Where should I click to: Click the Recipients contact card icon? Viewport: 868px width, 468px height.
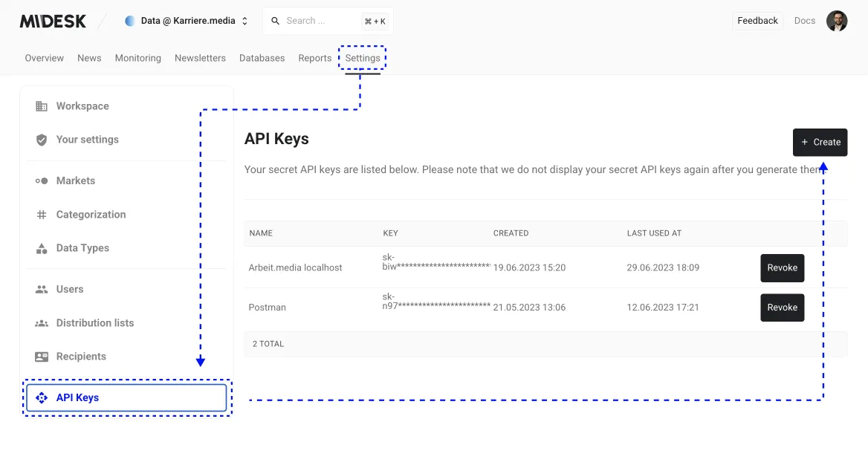tap(42, 357)
